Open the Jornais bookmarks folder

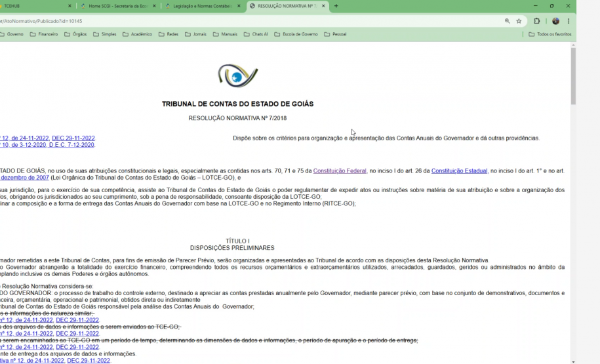(x=196, y=34)
